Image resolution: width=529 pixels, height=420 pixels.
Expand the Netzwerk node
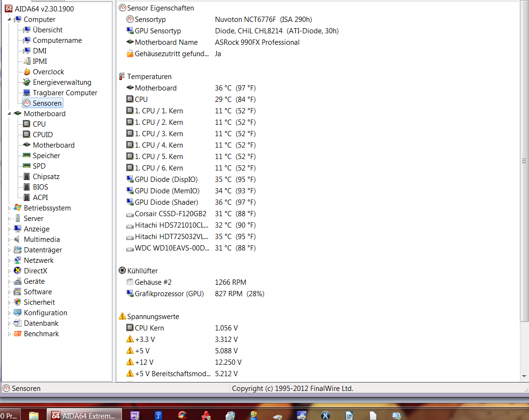pos(9,260)
